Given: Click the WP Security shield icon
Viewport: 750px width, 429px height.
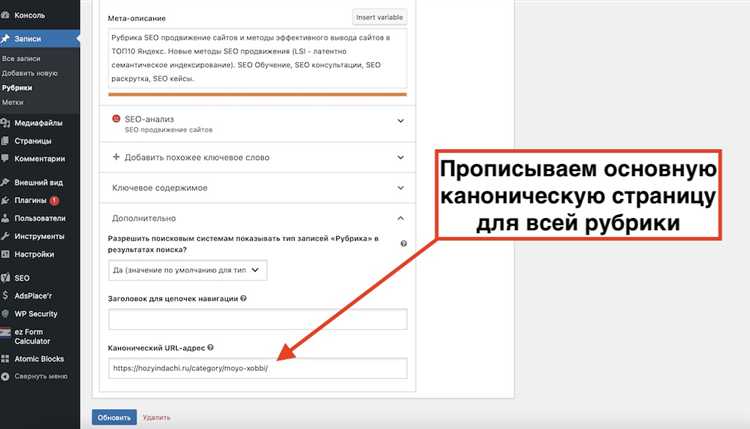Looking at the screenshot, I should tap(5, 314).
